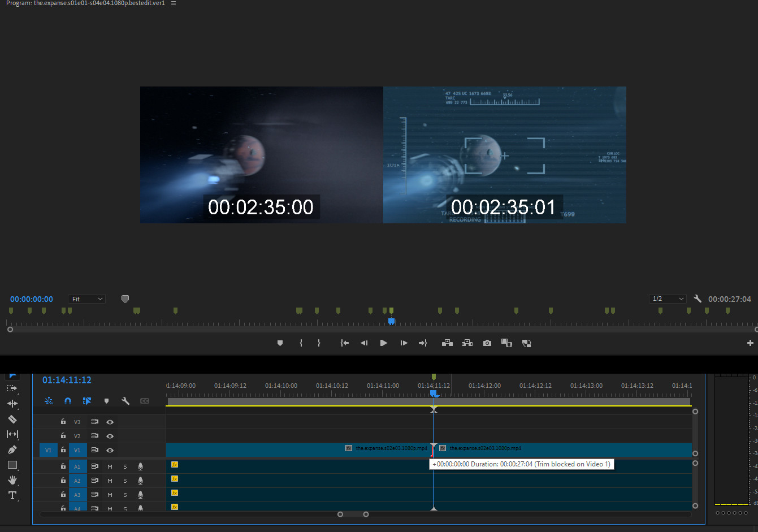Choose the Type tool
The height and width of the screenshot is (532, 758).
click(x=12, y=495)
